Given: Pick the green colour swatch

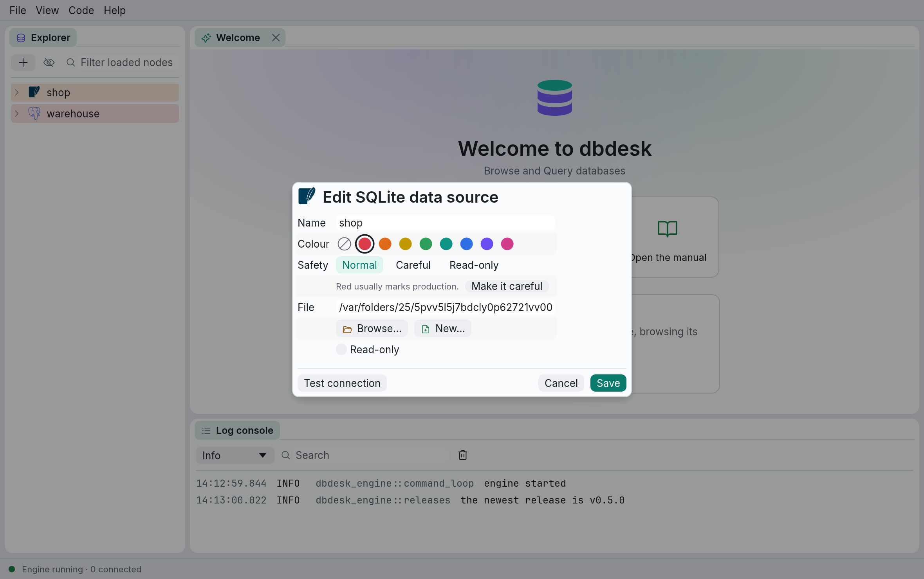Looking at the screenshot, I should [426, 244].
